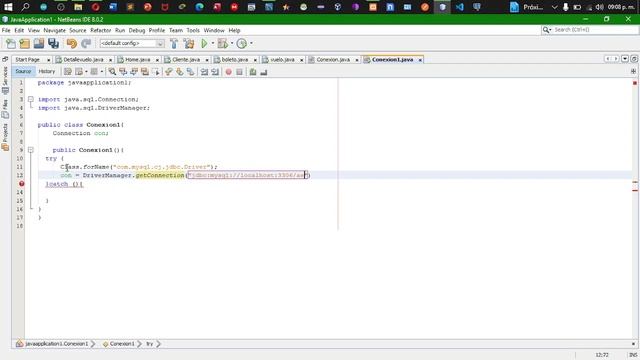The width and height of the screenshot is (640, 360).
Task: Click the Toggle Bookmark icon
Action: click(x=191, y=72)
